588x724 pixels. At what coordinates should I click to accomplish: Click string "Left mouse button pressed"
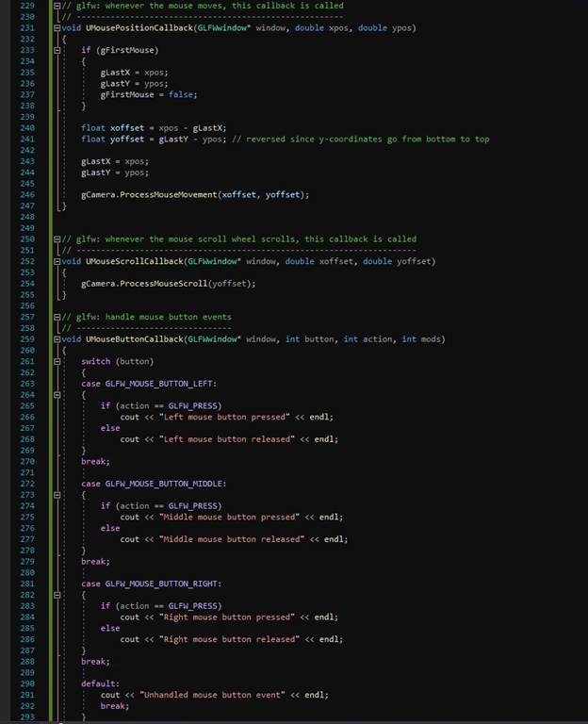(224, 417)
